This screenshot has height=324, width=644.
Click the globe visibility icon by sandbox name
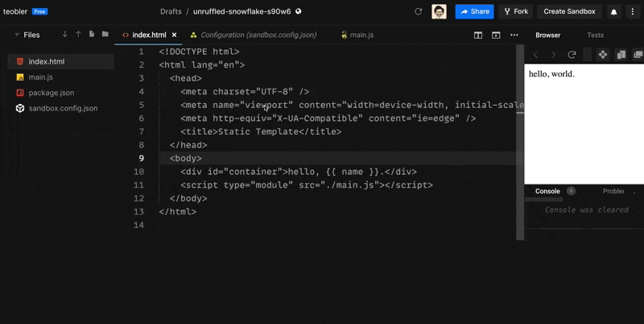pos(299,11)
